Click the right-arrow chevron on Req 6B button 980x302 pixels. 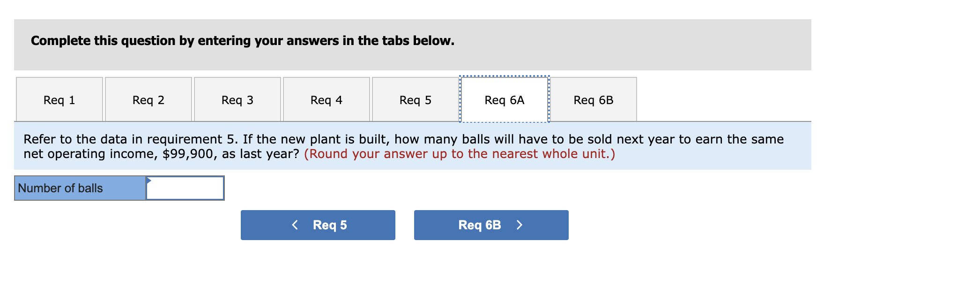(x=520, y=225)
